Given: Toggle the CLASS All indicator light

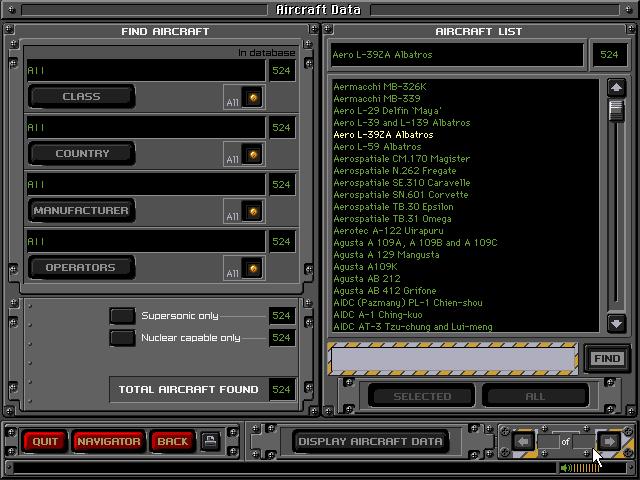Looking at the screenshot, I should pos(253,98).
